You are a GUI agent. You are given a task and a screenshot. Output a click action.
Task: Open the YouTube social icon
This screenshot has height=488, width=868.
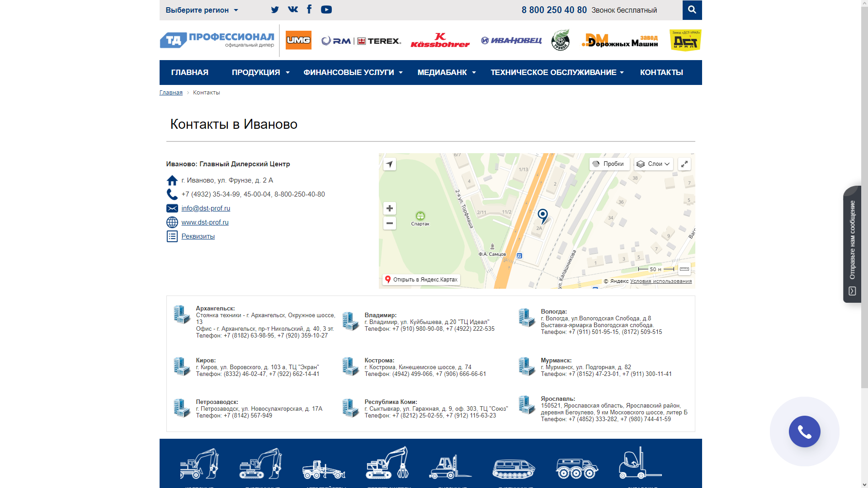[326, 9]
